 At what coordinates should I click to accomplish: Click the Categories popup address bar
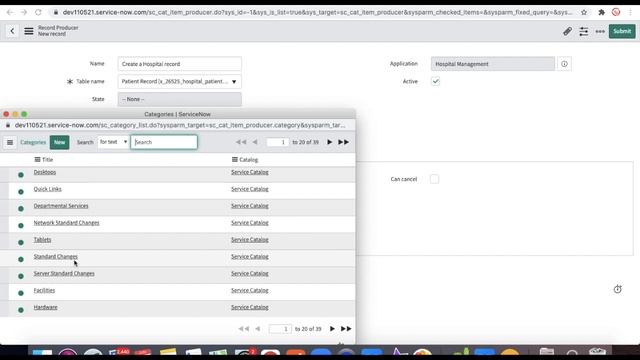pos(180,125)
